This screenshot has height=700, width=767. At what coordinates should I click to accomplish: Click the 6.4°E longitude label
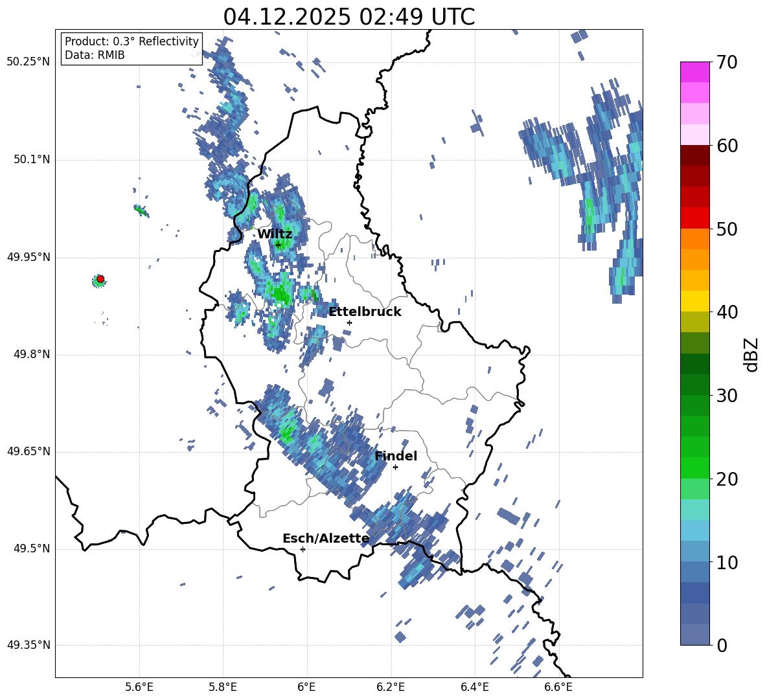(x=474, y=687)
